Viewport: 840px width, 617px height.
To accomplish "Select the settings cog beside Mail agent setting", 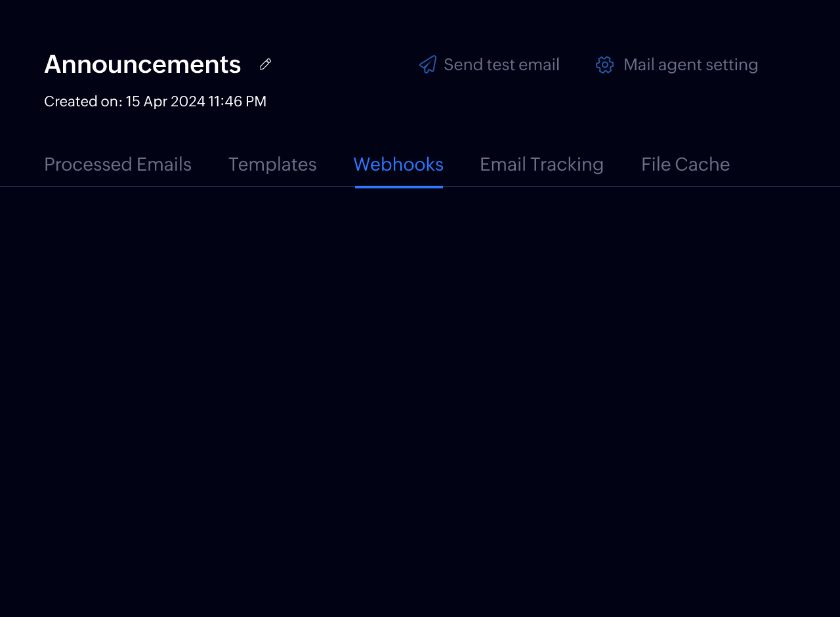I will (x=604, y=64).
